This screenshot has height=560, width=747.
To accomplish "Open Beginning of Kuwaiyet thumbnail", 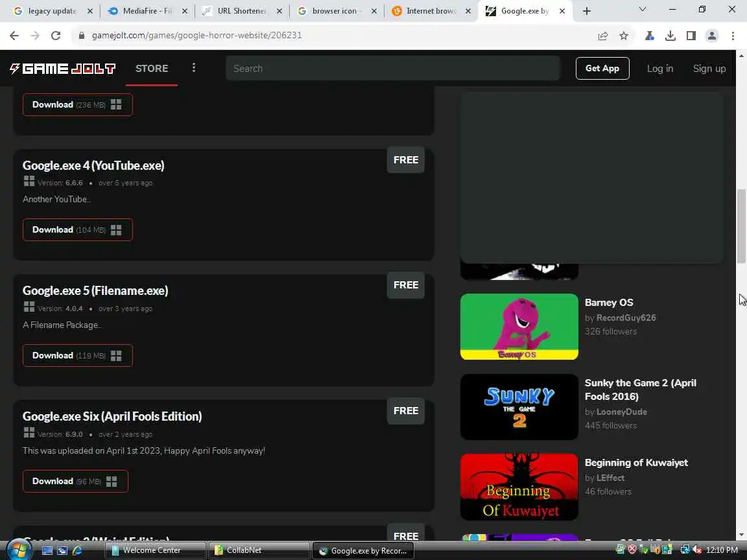I will (x=519, y=487).
